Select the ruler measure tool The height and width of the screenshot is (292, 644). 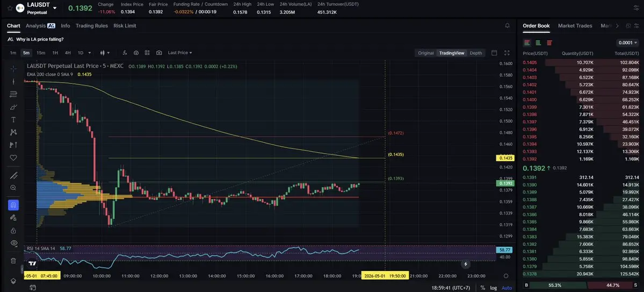(x=13, y=176)
